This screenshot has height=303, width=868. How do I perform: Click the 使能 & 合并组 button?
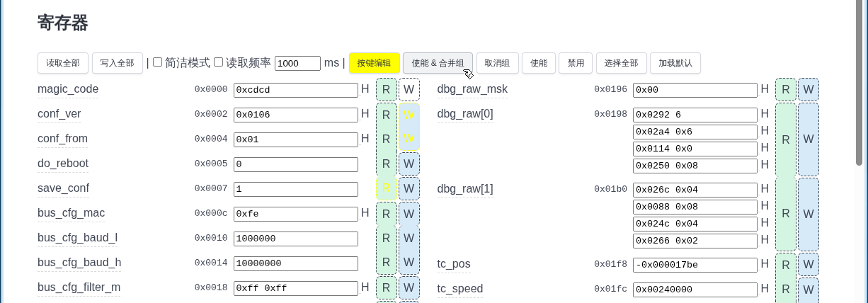click(438, 63)
